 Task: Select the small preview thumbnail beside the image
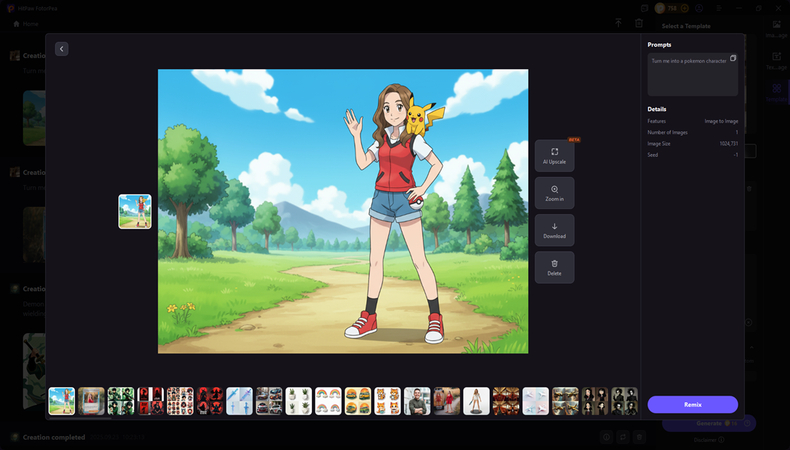tap(135, 212)
